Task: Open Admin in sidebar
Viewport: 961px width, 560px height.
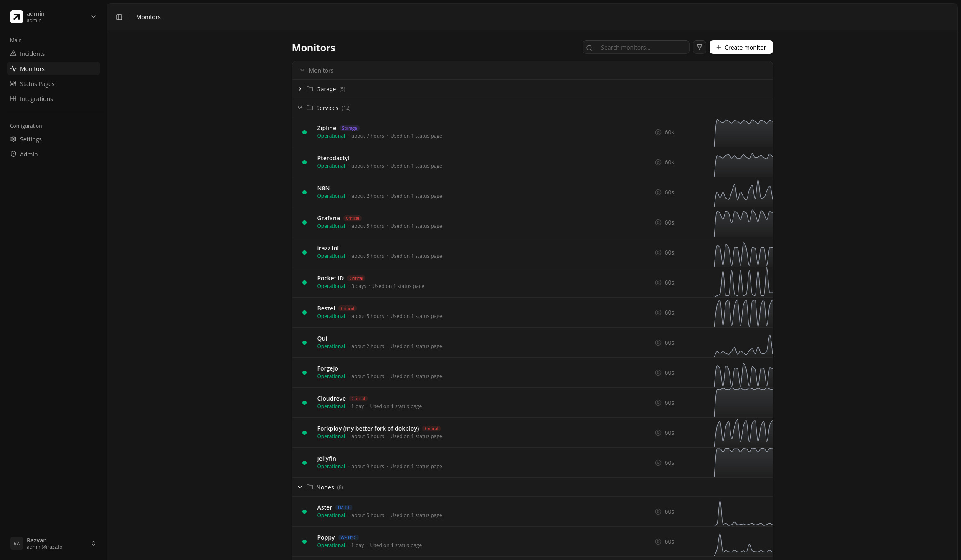Action: pos(53,154)
